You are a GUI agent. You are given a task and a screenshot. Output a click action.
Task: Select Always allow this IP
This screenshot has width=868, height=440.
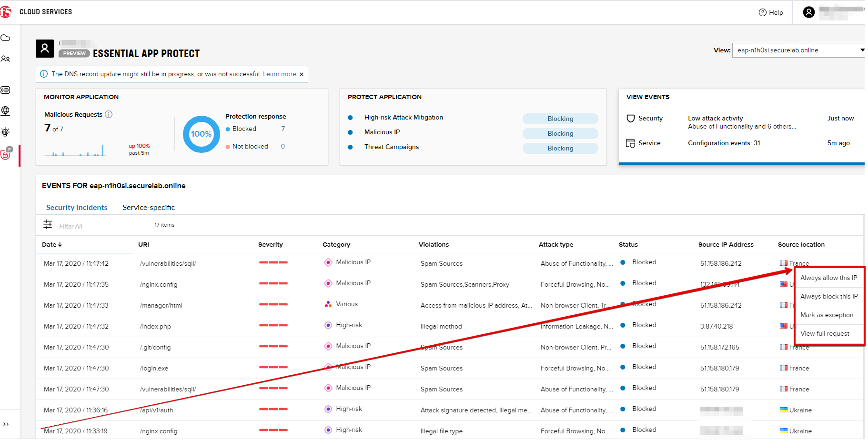pyautogui.click(x=828, y=278)
